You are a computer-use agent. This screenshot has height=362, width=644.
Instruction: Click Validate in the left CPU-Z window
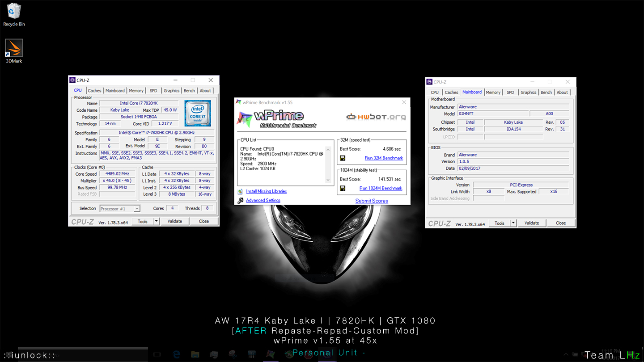pos(174,221)
